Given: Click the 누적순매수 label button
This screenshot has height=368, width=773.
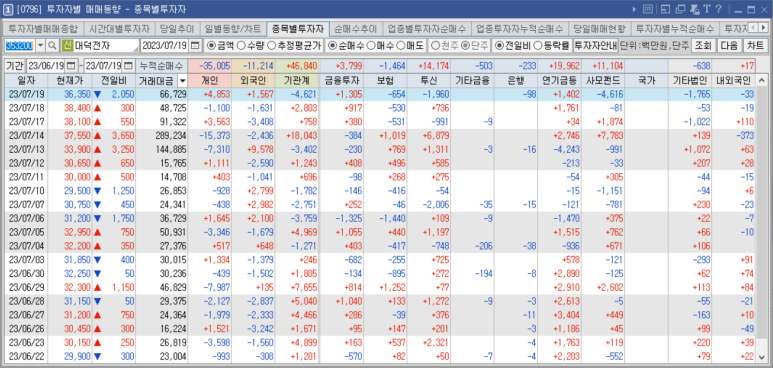Looking at the screenshot, I should click(161, 66).
